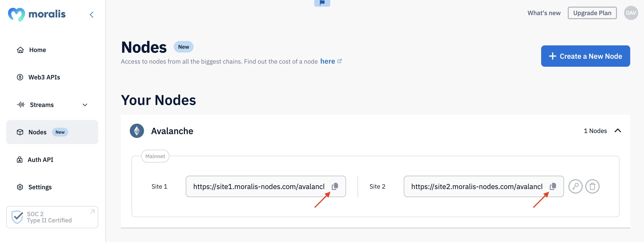Click the '1 Nodes' count text
The width and height of the screenshot is (644, 242).
[x=595, y=131]
